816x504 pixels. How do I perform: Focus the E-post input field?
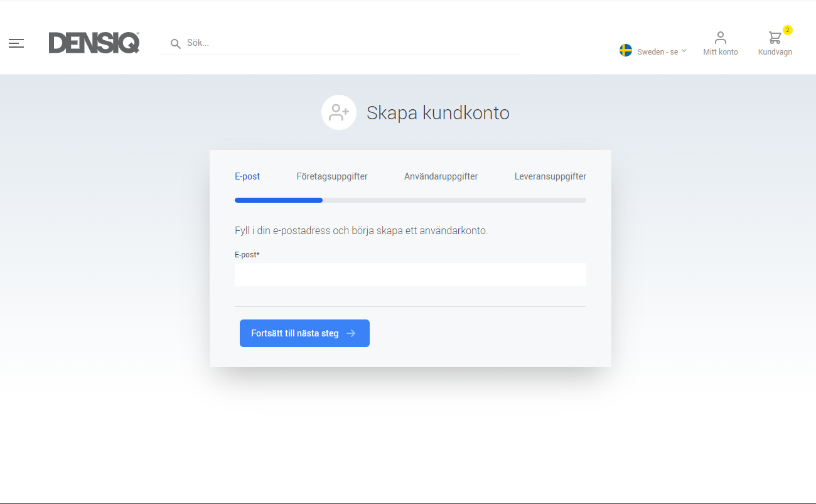click(410, 275)
